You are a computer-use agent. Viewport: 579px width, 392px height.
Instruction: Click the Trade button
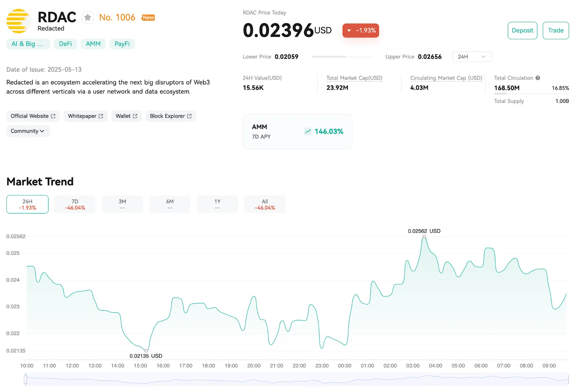[555, 30]
